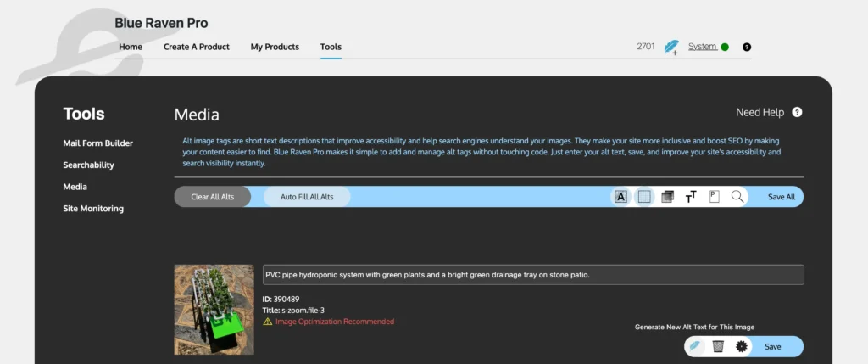868x364 pixels.
Task: Open search with the magnifying glass icon
Action: click(x=737, y=197)
